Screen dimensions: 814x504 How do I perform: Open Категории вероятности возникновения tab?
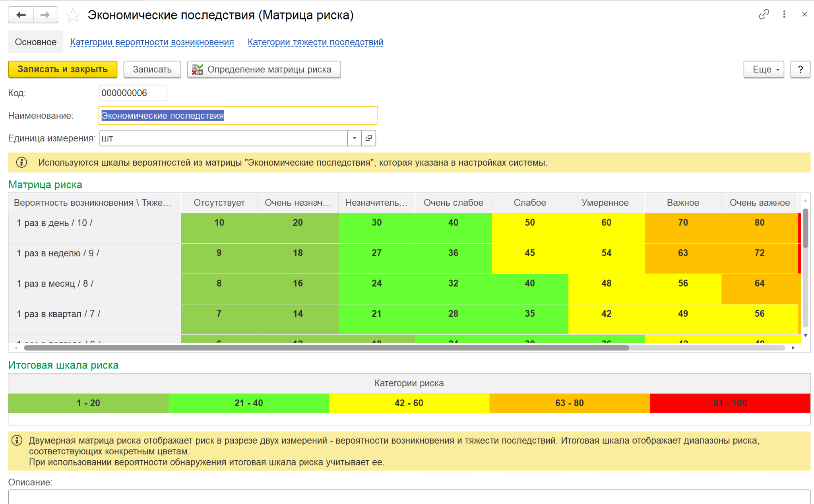tap(152, 42)
